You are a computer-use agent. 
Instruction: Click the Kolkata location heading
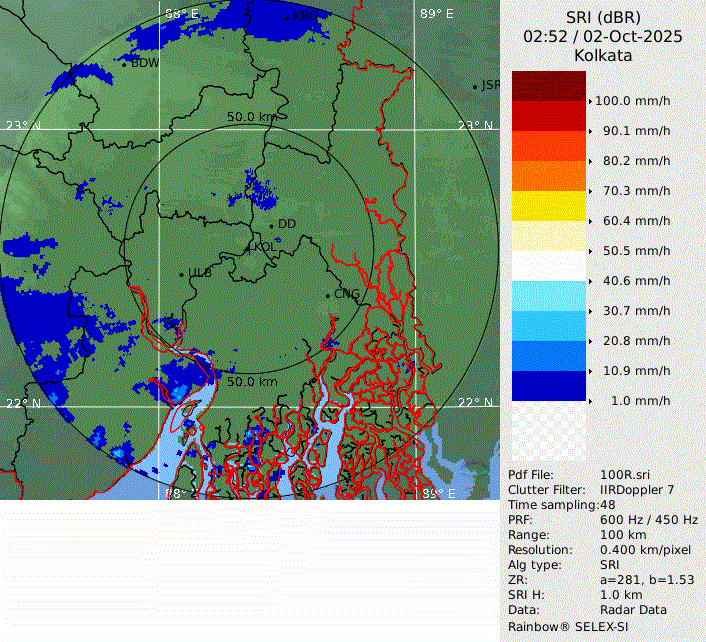click(x=602, y=56)
